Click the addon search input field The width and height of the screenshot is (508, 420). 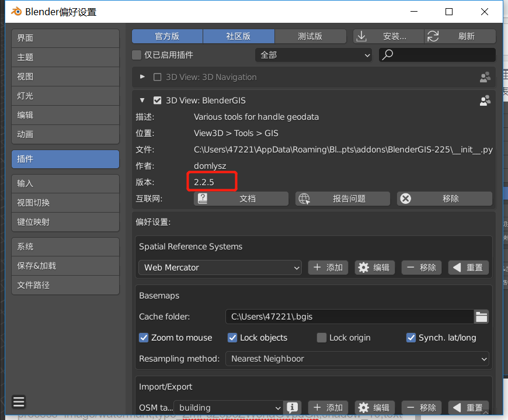pyautogui.click(x=437, y=55)
